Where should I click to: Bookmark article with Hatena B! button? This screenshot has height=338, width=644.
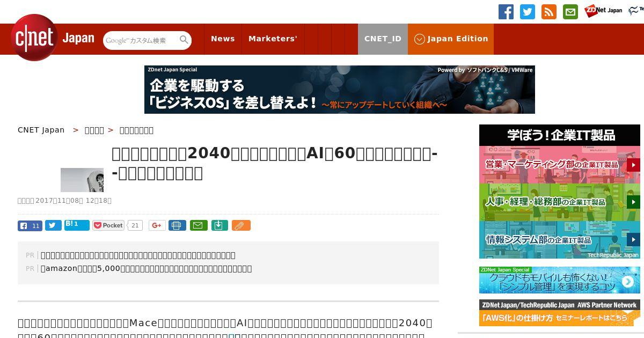(77, 225)
